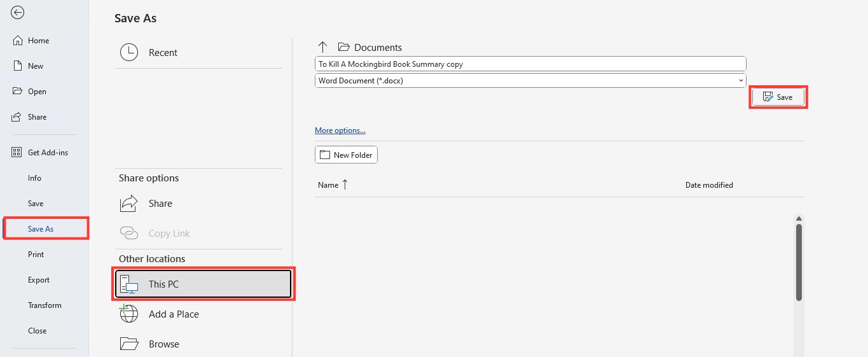
Task: Open the Export page
Action: pyautogui.click(x=39, y=280)
